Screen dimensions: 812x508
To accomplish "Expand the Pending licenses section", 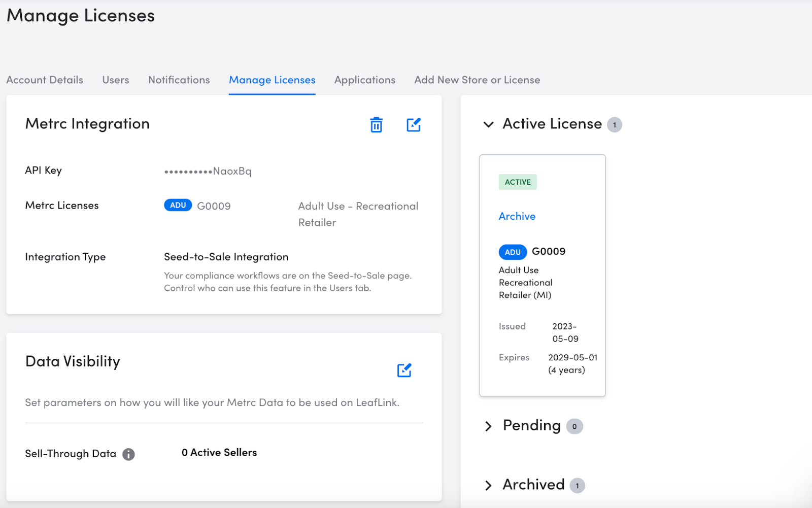I will (x=488, y=426).
